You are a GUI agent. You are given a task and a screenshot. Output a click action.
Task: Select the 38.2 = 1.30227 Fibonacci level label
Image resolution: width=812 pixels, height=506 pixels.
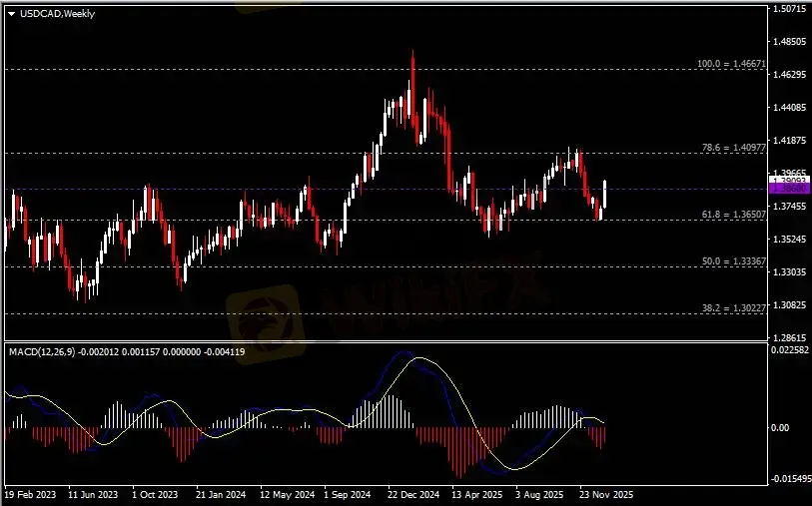[734, 307]
